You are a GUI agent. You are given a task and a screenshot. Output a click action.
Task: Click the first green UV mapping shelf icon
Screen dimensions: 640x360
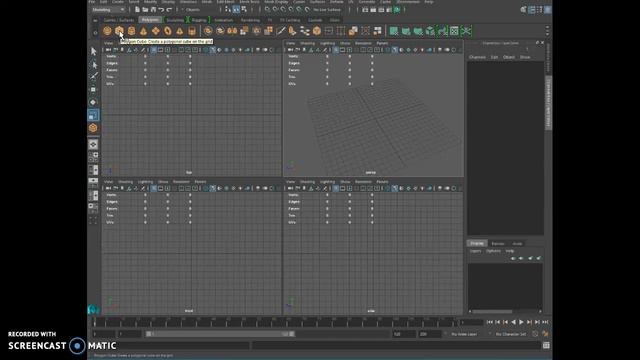pos(394,31)
